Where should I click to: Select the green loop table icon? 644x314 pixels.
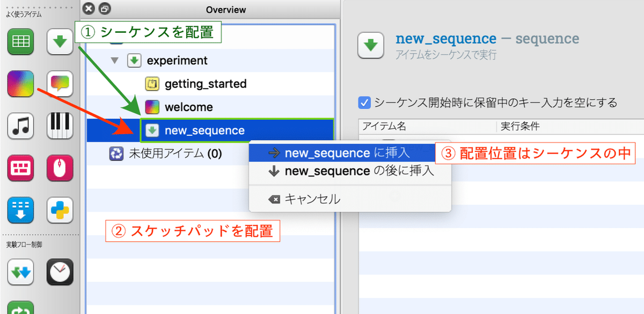(21, 42)
